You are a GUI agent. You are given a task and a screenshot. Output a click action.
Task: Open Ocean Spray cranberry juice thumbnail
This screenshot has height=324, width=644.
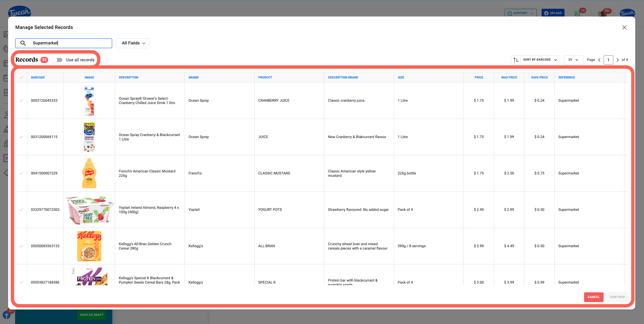pyautogui.click(x=89, y=101)
